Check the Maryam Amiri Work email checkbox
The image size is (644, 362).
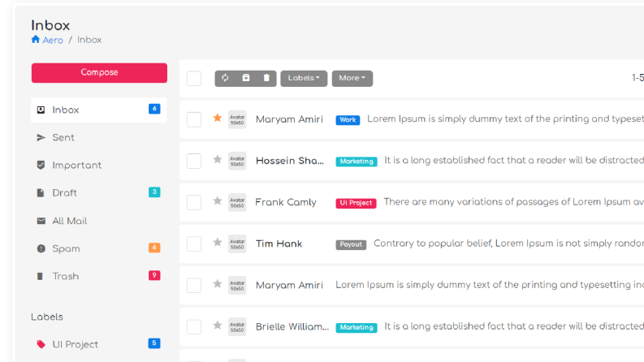pos(194,119)
